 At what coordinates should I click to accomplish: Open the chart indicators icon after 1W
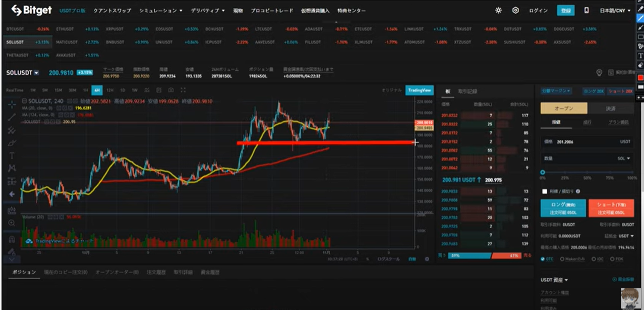click(x=147, y=90)
